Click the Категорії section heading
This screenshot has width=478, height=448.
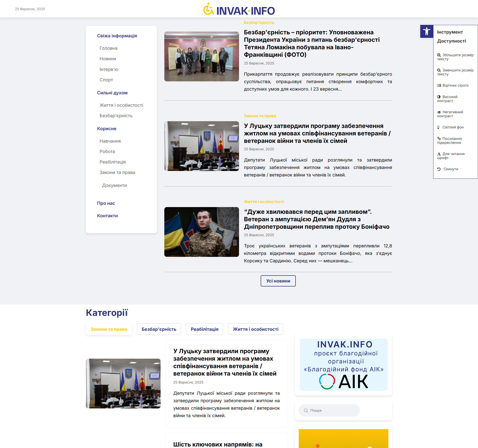[107, 313]
